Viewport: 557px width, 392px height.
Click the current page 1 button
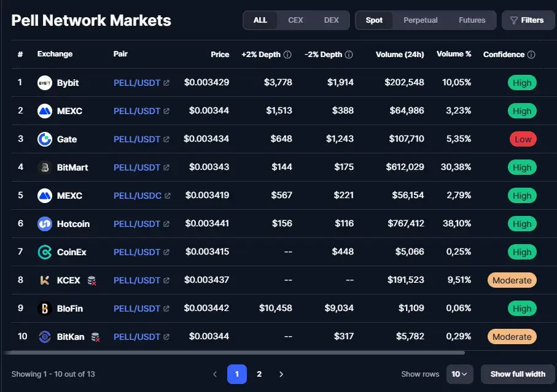(x=237, y=374)
